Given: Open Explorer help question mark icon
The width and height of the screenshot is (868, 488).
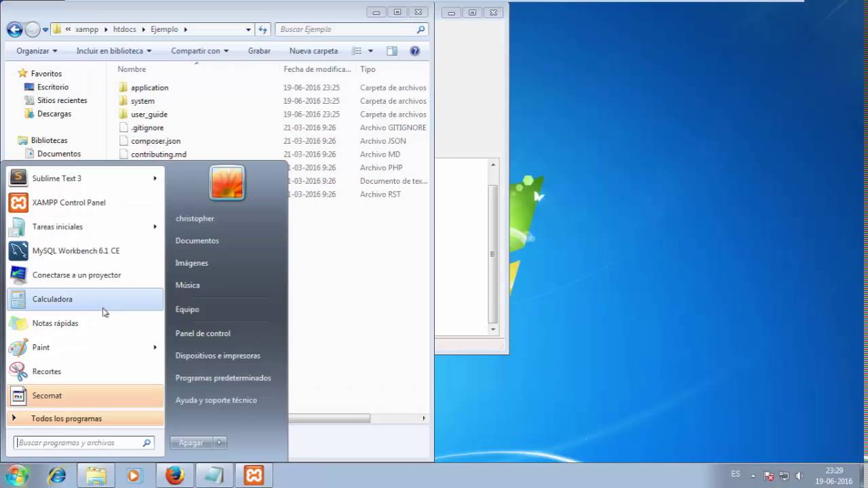Looking at the screenshot, I should tap(415, 51).
